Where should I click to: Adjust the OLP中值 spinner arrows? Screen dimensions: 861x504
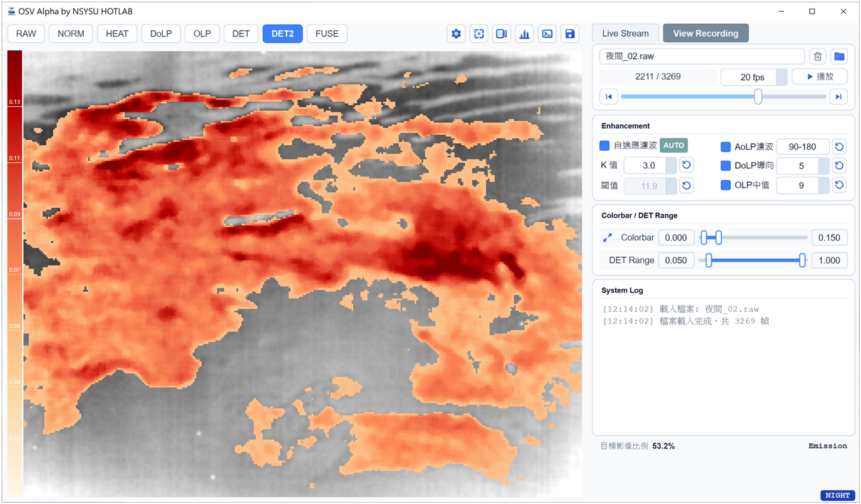tap(824, 185)
